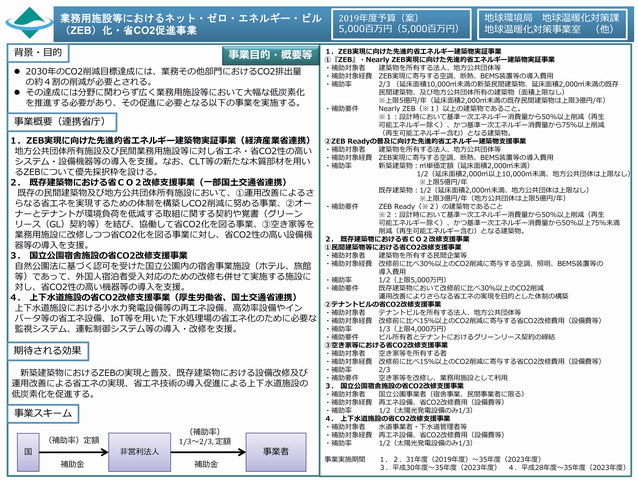Click the line 'ビル所有者とテナントにおけるグリーンリース契約の締結'
This screenshot has height=481, width=638.
click(467, 337)
